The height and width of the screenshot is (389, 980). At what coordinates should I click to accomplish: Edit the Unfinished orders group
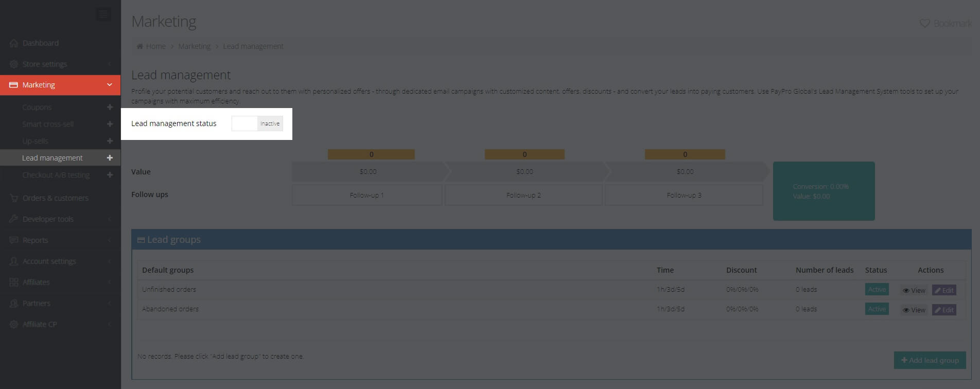click(944, 290)
